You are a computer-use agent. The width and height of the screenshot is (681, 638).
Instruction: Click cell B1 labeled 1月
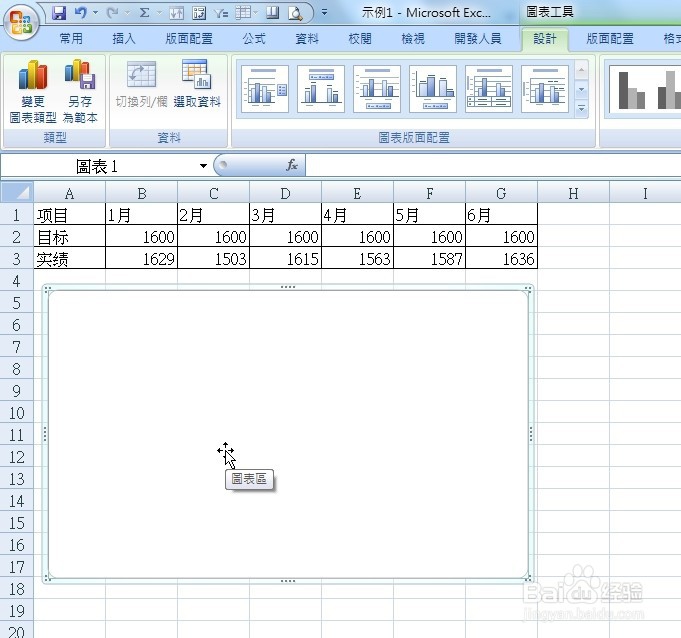(142, 215)
